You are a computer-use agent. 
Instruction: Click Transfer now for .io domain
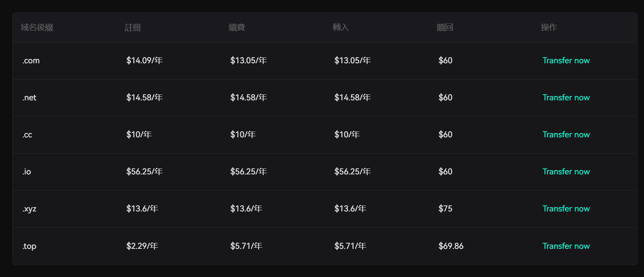pos(566,172)
